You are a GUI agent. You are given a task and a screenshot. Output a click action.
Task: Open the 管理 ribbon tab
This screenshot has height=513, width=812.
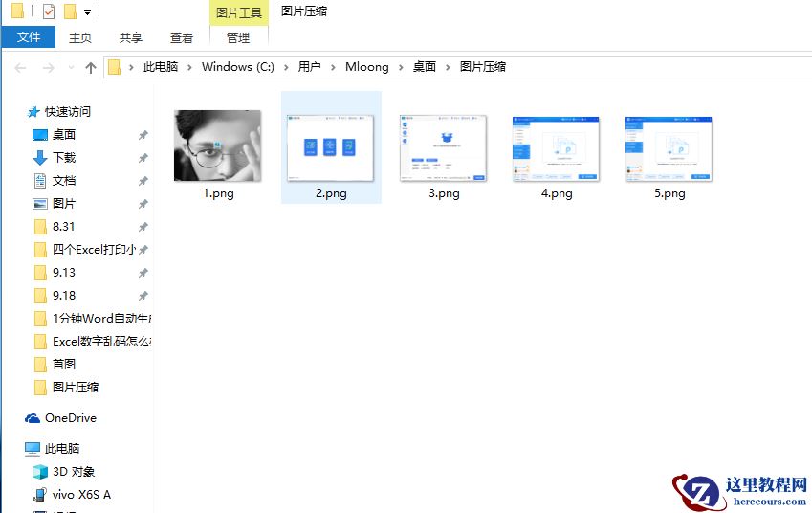tap(238, 37)
